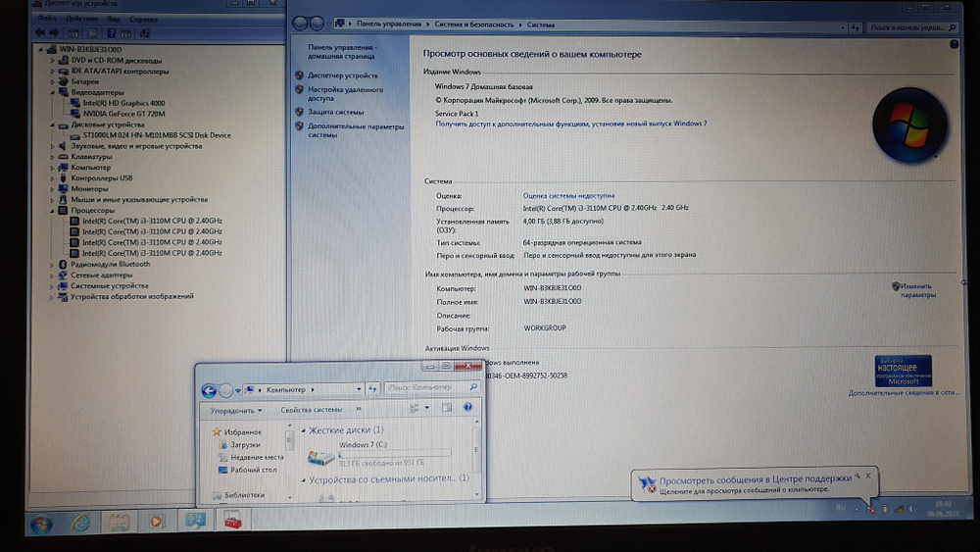
Task: Click Свойства системы toolbar button
Action: [x=312, y=410]
